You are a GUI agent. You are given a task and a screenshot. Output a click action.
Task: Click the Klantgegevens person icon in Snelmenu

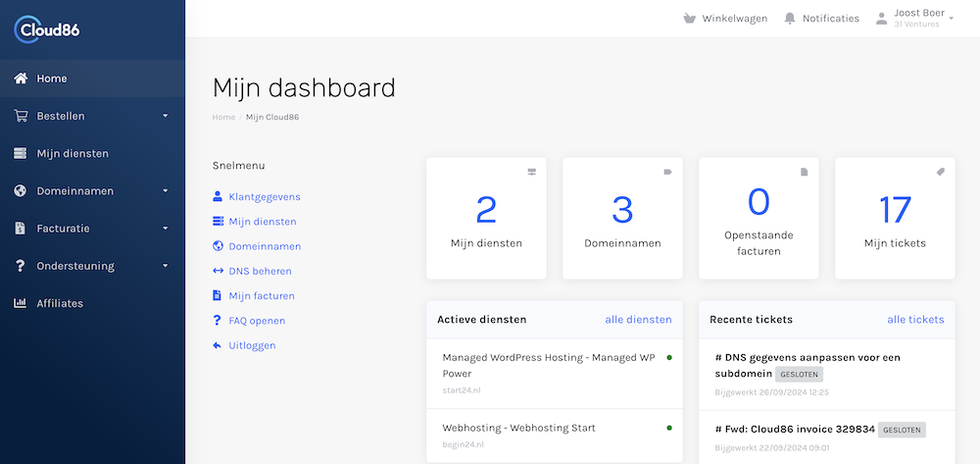(x=218, y=196)
